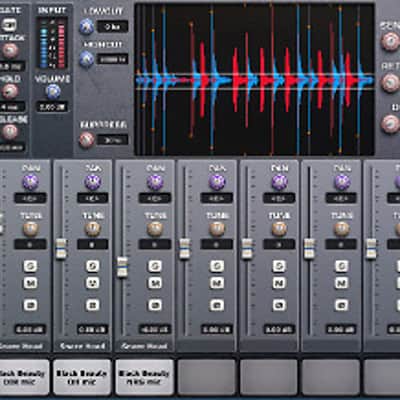Click the Lowcut filter knob
400x400 pixels.
click(x=87, y=27)
